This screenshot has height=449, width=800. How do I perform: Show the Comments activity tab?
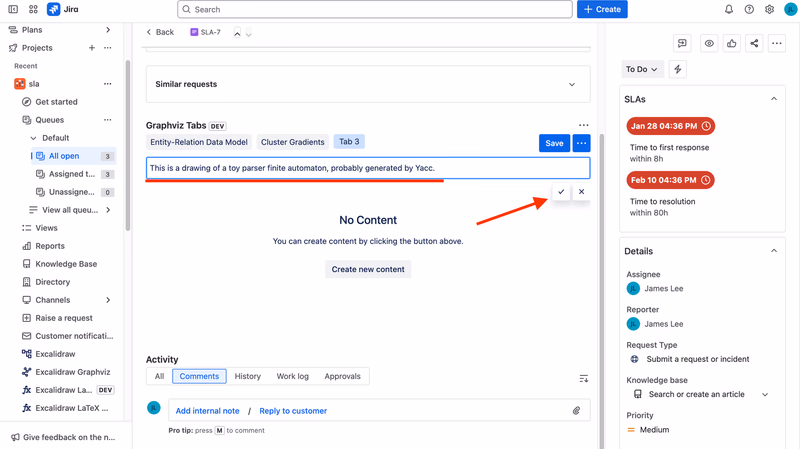(199, 376)
